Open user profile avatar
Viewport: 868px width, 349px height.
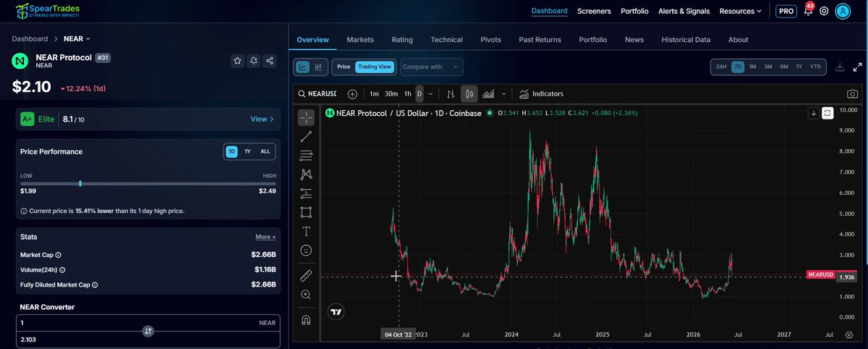click(x=843, y=11)
